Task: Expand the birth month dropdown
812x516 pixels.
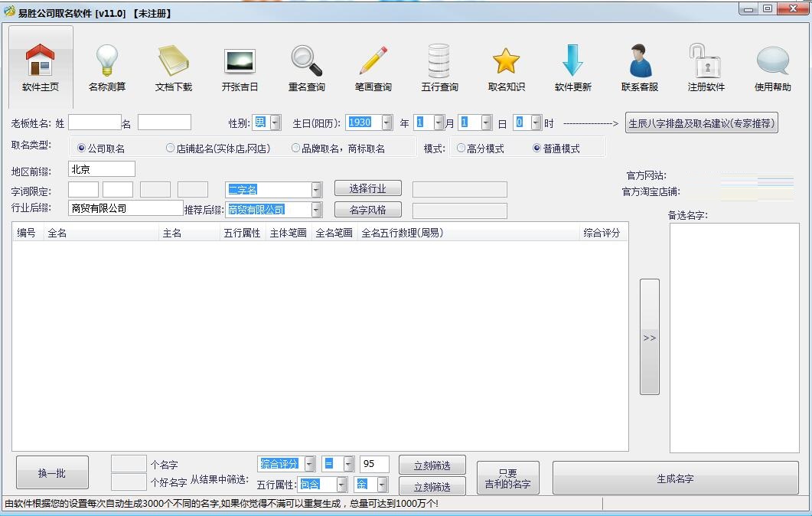Action: (x=439, y=122)
